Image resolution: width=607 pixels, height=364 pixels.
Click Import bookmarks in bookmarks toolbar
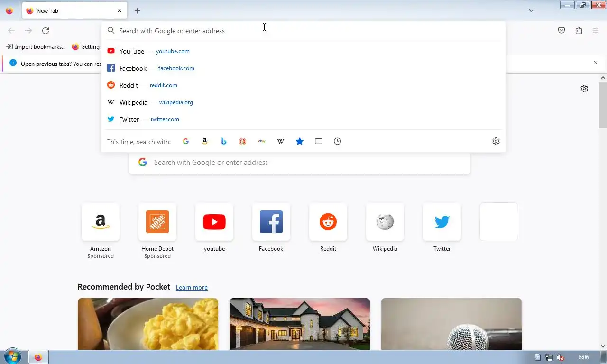36,47
